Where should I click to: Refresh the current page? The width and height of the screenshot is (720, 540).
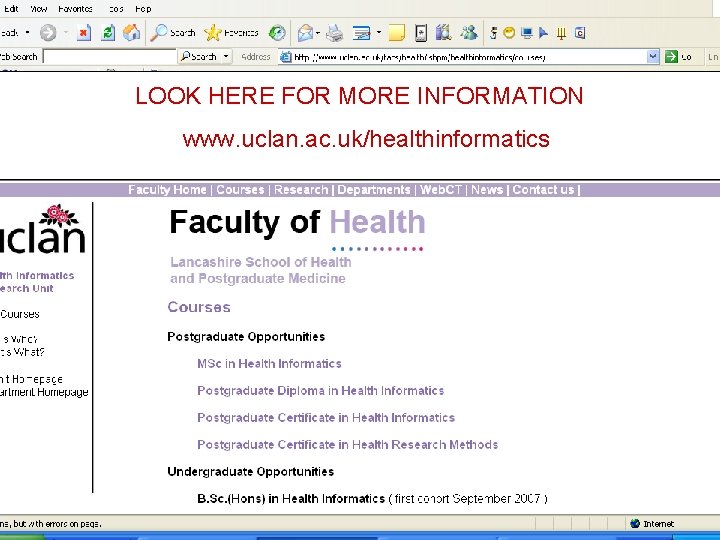click(108, 33)
